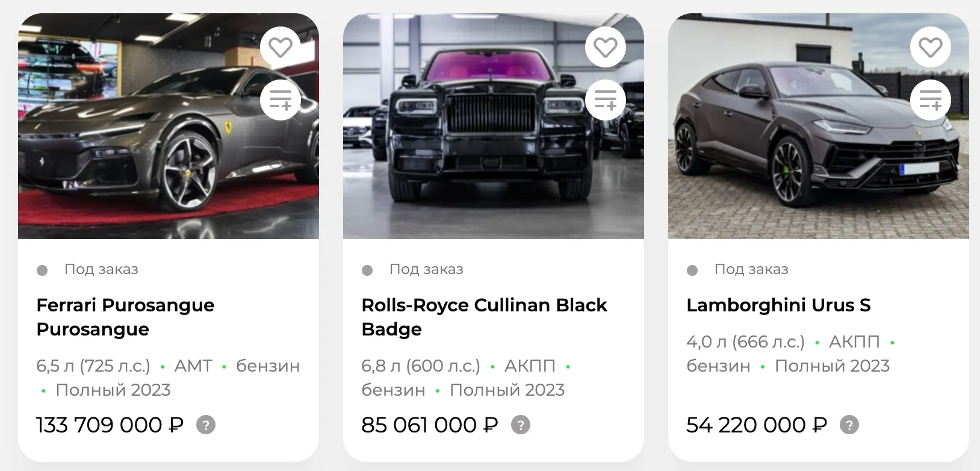Show price info for 85 061 000 ₽
This screenshot has height=471, width=980.
(521, 425)
